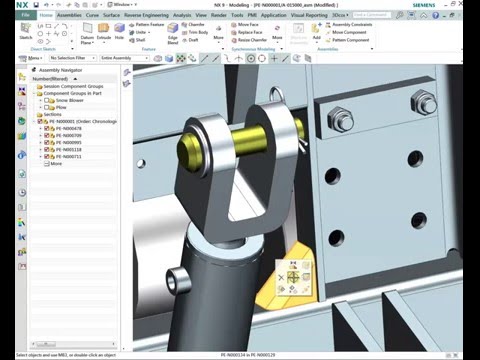Open the File menu

(26, 15)
